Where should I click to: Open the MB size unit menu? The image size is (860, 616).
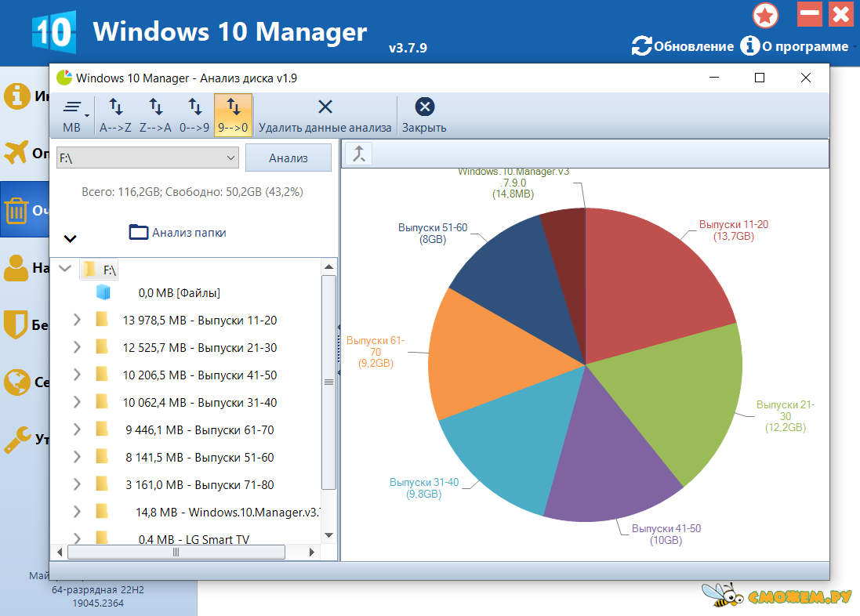[74, 116]
